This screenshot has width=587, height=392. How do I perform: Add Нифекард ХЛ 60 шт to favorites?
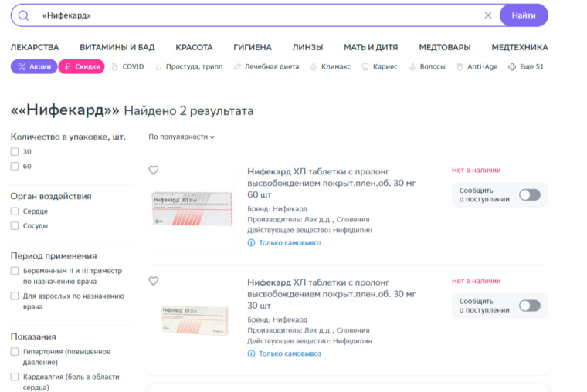tap(154, 171)
